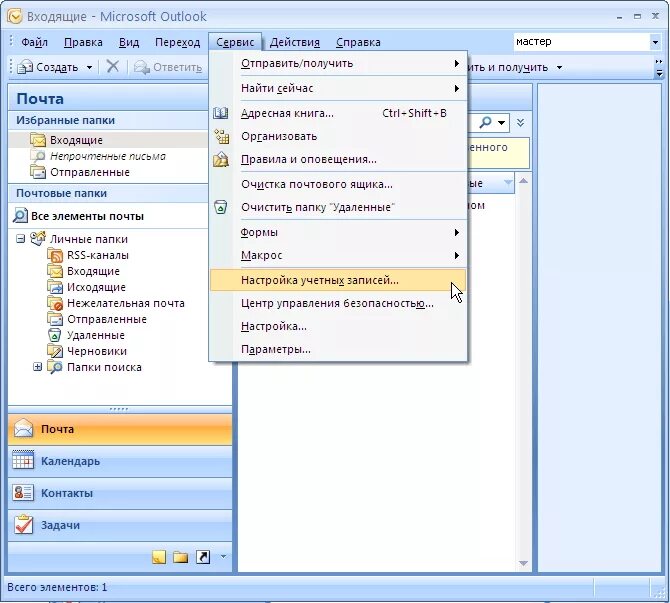Screen dimensions: 670x603
Task: Click the help search field containing мастер
Action: click(x=581, y=42)
